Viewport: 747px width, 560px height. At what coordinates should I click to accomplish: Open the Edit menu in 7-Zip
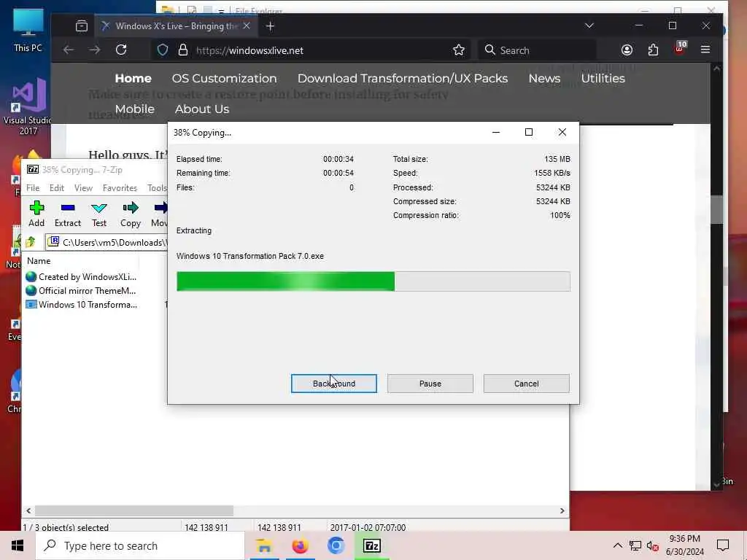[x=57, y=188]
